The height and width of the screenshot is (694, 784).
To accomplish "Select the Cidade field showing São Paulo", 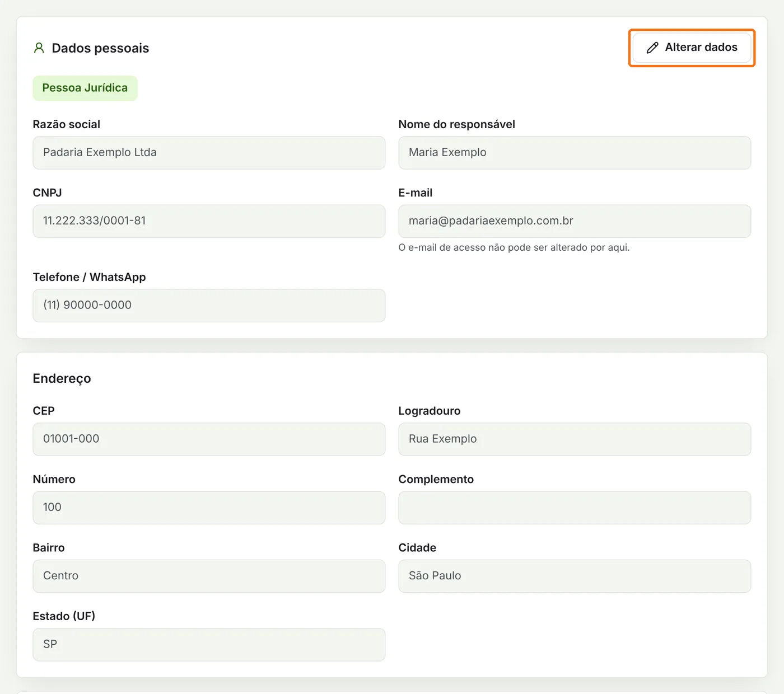I will tap(575, 576).
